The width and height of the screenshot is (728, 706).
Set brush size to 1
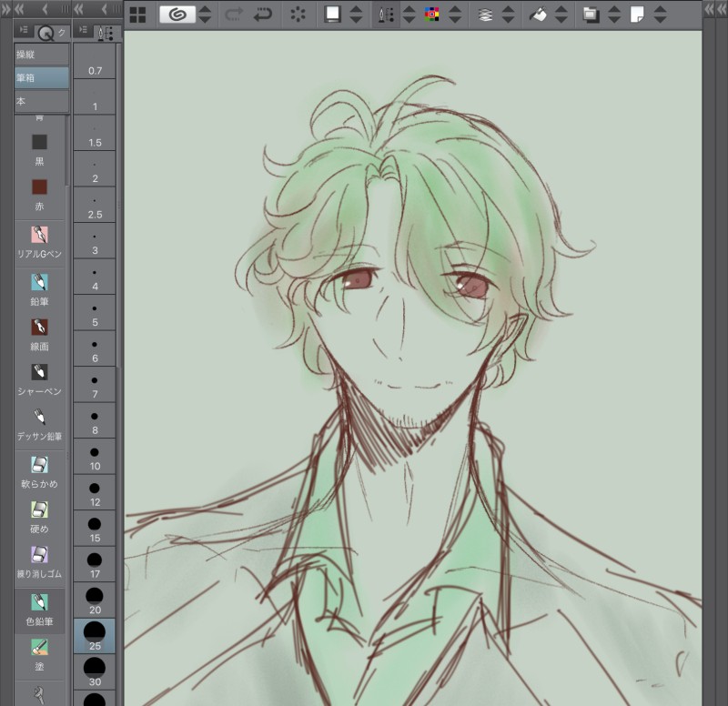point(95,96)
